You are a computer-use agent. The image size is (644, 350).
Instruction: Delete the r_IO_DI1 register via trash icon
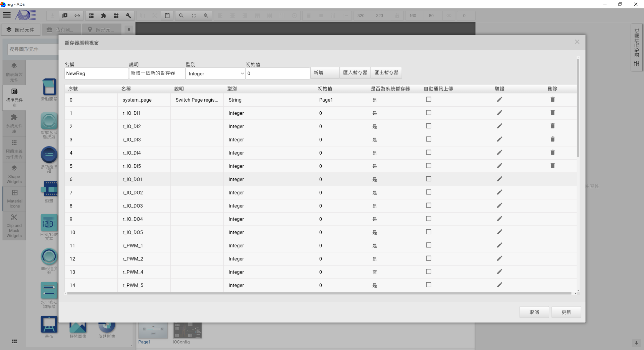[x=552, y=113]
